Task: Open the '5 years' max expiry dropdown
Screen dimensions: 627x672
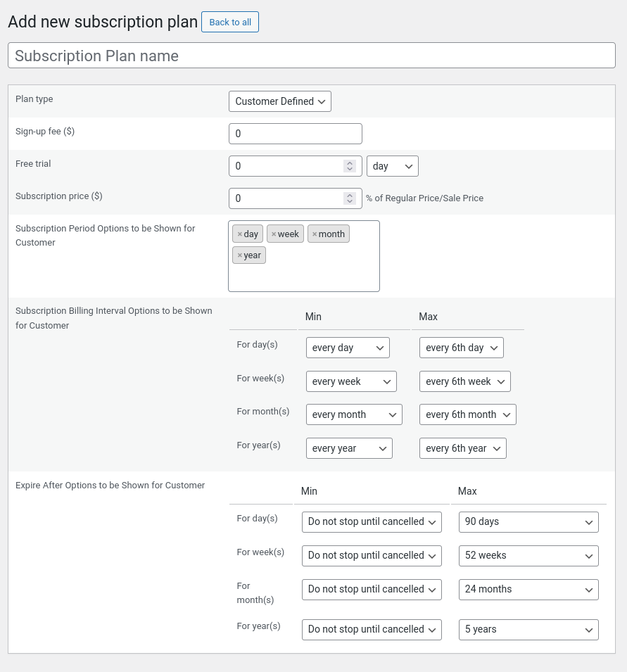Action: pos(528,629)
